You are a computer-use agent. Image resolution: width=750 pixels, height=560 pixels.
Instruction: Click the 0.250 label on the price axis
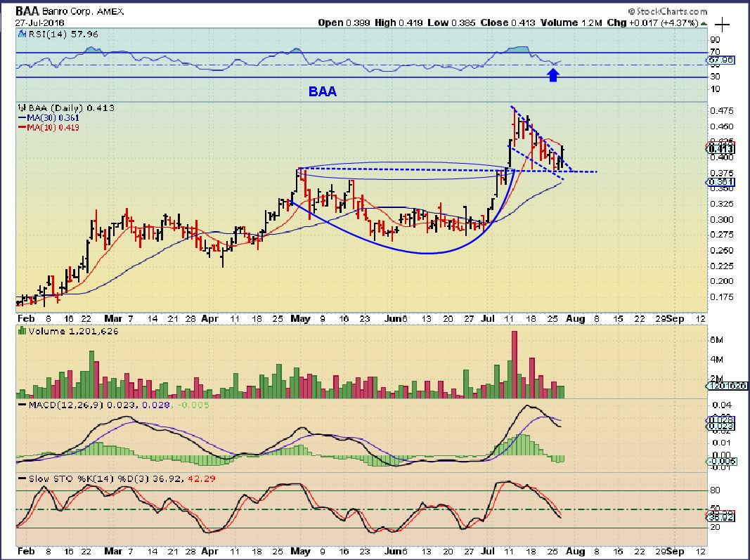722,251
